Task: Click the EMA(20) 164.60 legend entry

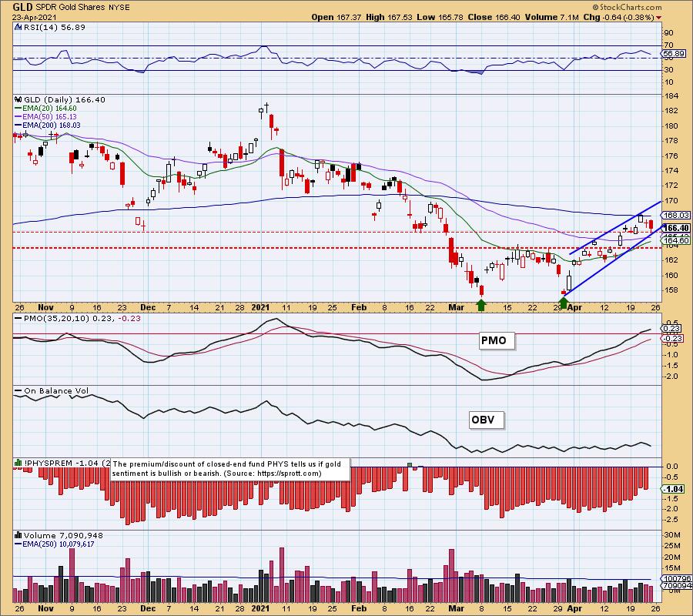Action: 45,109
